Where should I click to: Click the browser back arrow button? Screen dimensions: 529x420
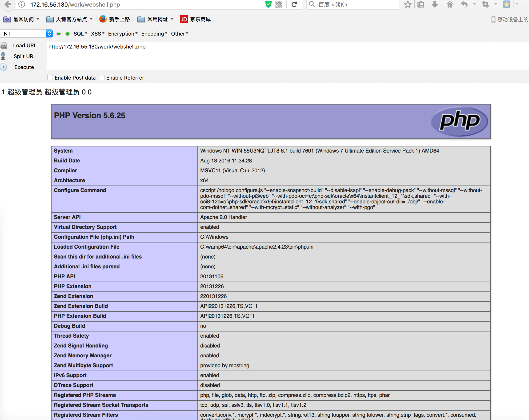[8, 4]
